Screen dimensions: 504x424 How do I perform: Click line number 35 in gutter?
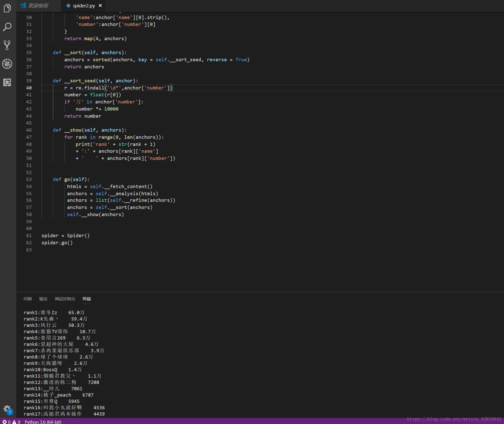(x=29, y=52)
